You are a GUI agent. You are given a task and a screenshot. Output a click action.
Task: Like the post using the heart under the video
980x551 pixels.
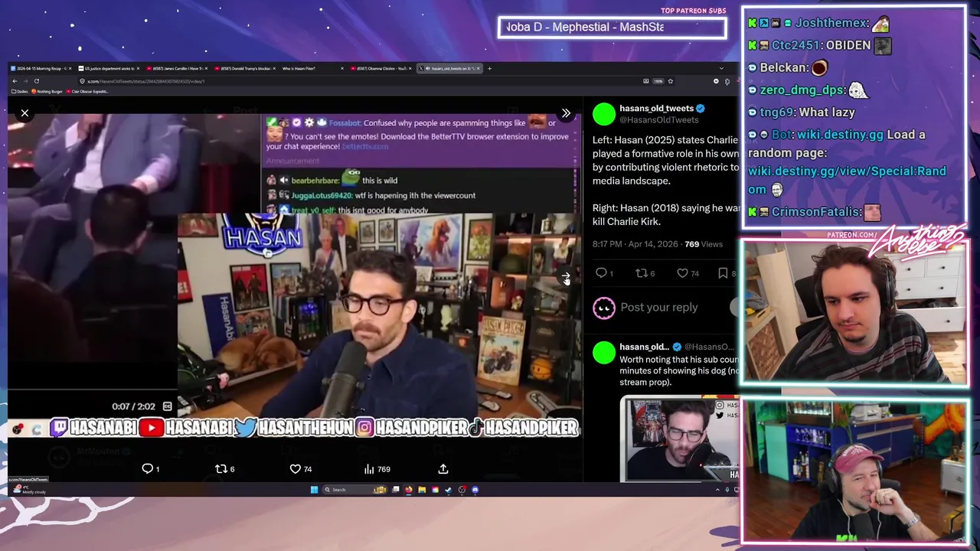pos(295,469)
